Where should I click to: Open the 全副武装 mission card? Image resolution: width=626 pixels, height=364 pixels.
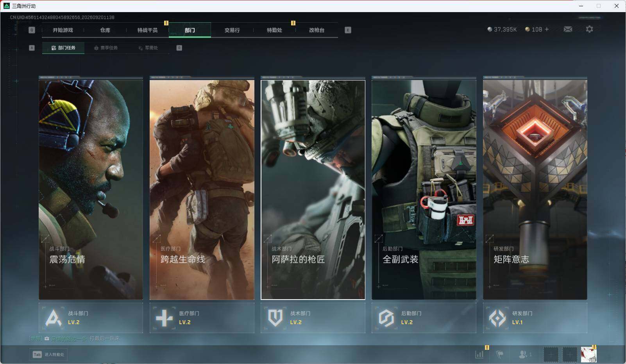click(424, 190)
